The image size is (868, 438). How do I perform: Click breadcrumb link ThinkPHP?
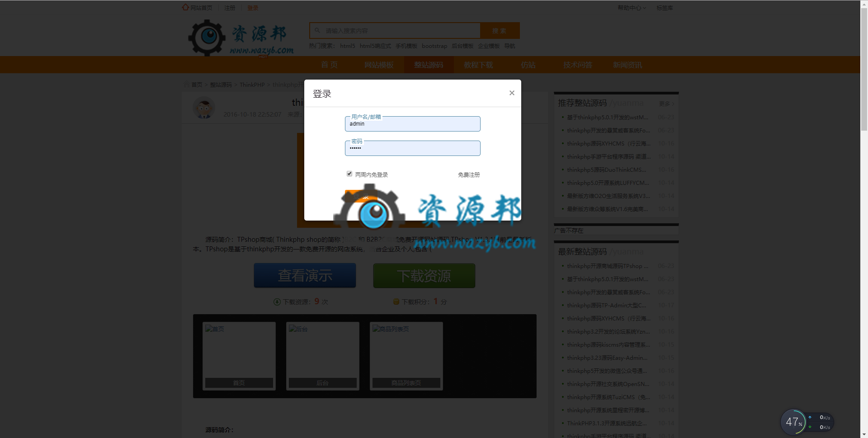pyautogui.click(x=252, y=85)
